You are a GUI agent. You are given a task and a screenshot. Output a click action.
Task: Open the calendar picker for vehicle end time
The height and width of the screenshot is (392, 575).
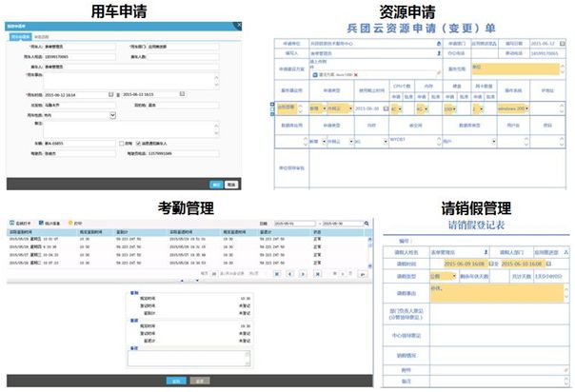click(x=182, y=93)
